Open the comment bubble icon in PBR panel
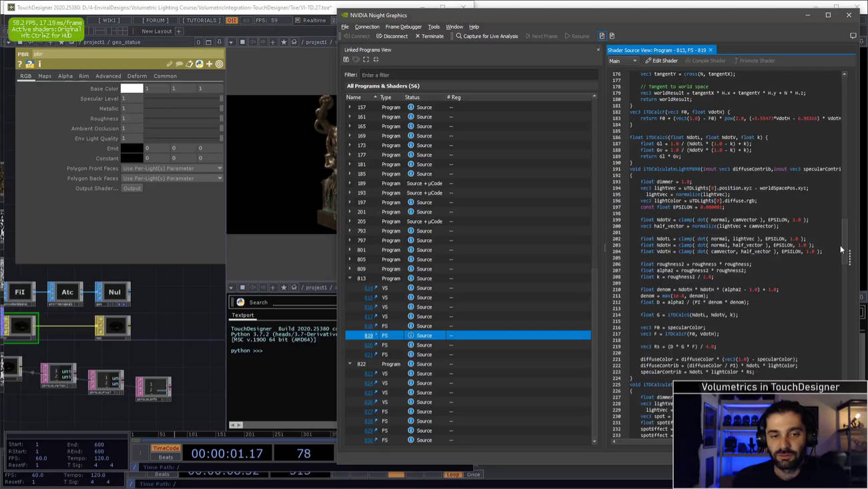 (180, 64)
